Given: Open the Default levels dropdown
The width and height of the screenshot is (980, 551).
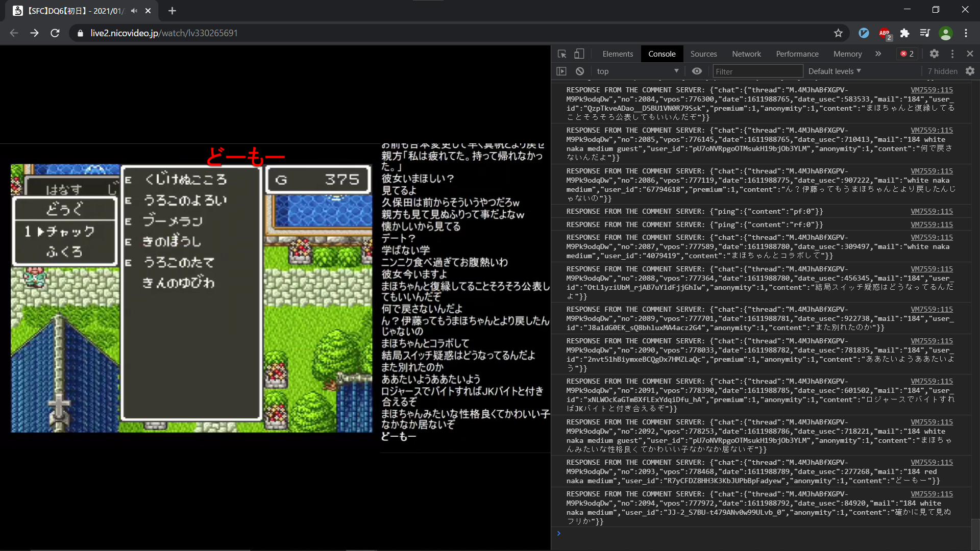Looking at the screenshot, I should (835, 71).
